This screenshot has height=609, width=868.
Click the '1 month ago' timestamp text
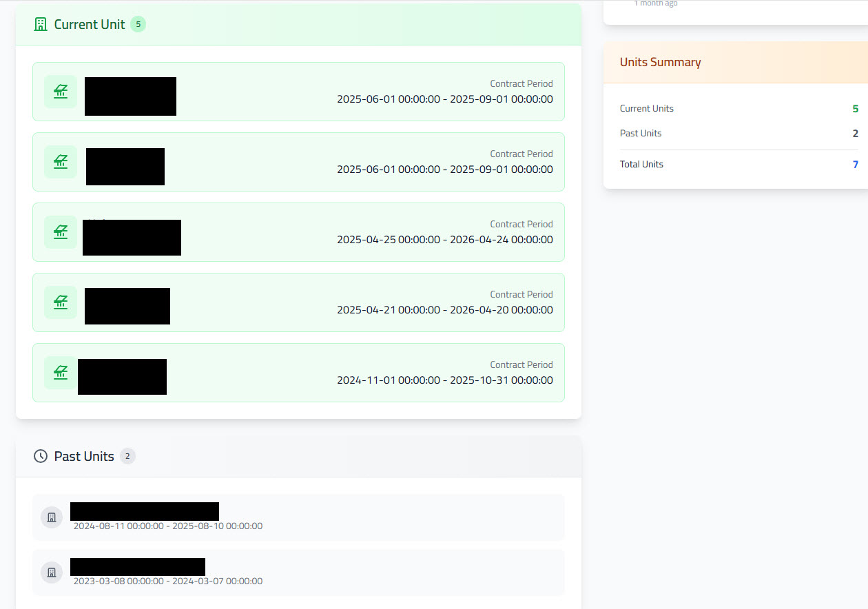coord(656,3)
